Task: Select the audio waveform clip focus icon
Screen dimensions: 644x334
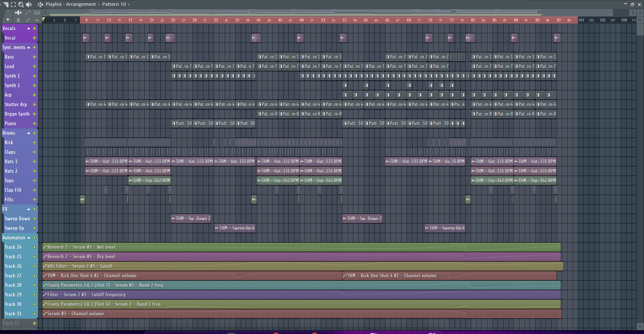Action: tap(18, 13)
